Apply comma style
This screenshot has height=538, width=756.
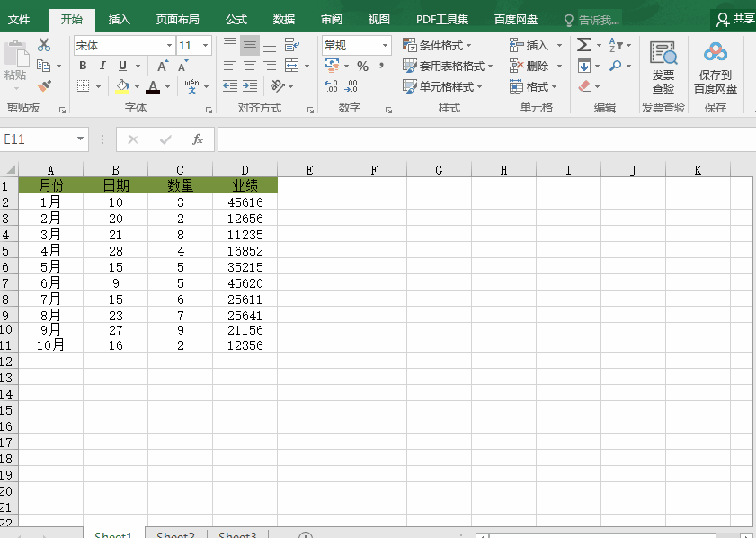(x=381, y=66)
